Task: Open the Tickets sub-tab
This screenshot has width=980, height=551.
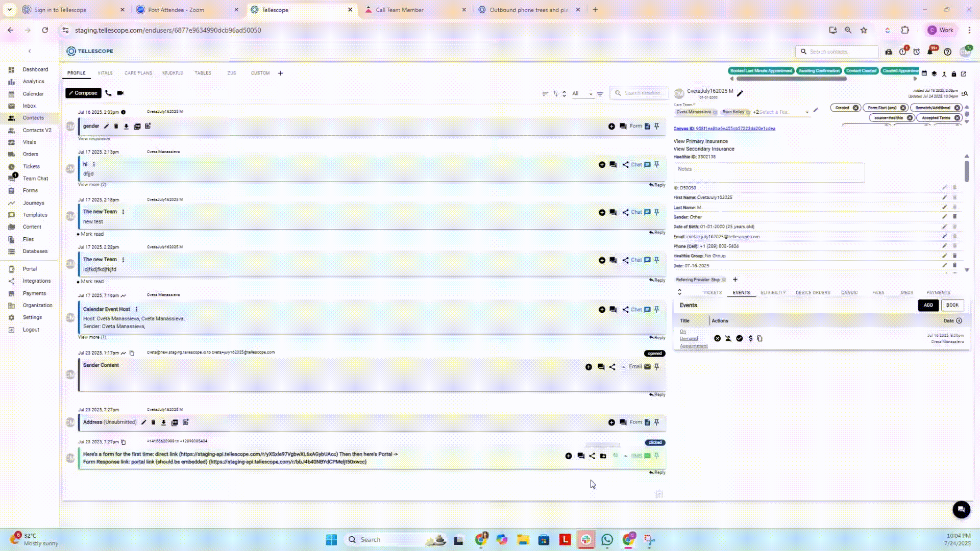Action: point(713,293)
